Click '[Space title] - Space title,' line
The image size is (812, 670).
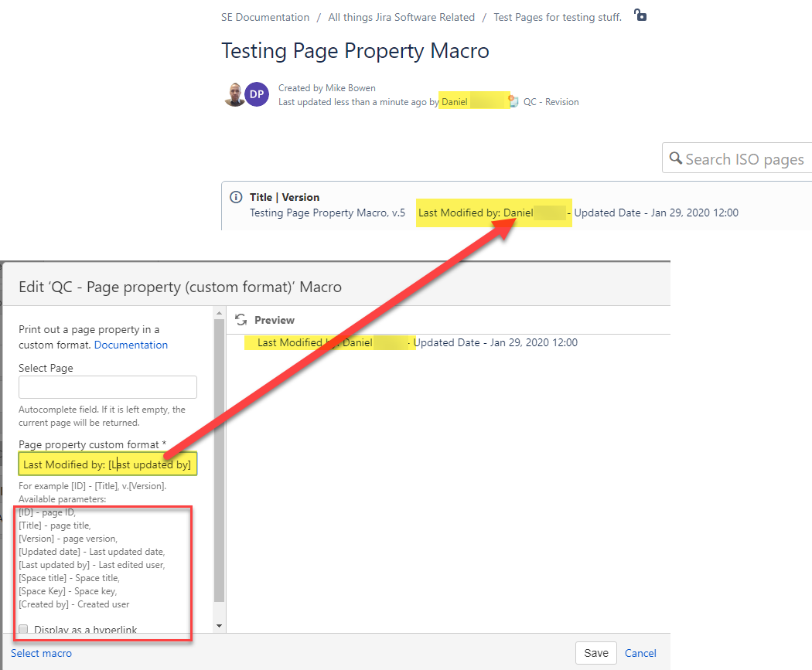(70, 578)
